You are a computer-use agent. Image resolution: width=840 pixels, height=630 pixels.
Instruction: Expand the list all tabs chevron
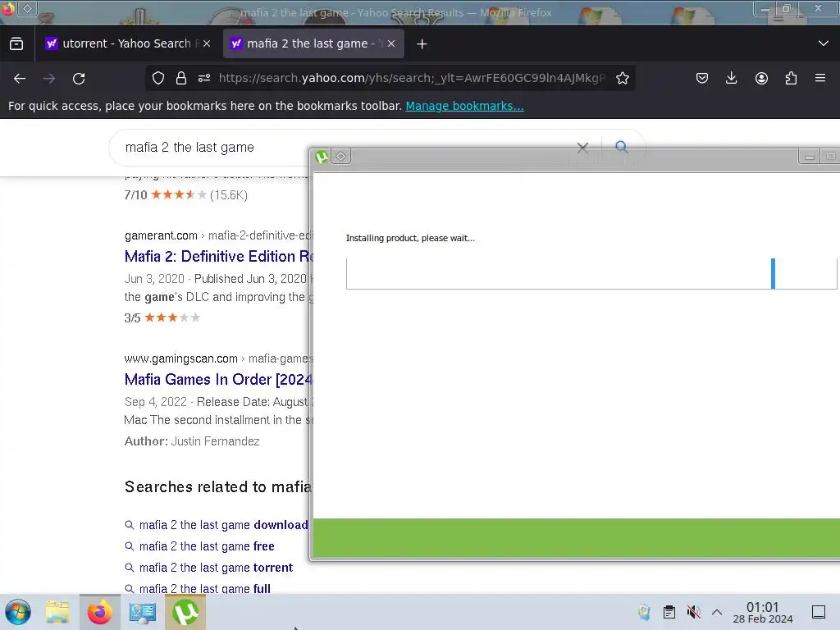click(824, 43)
